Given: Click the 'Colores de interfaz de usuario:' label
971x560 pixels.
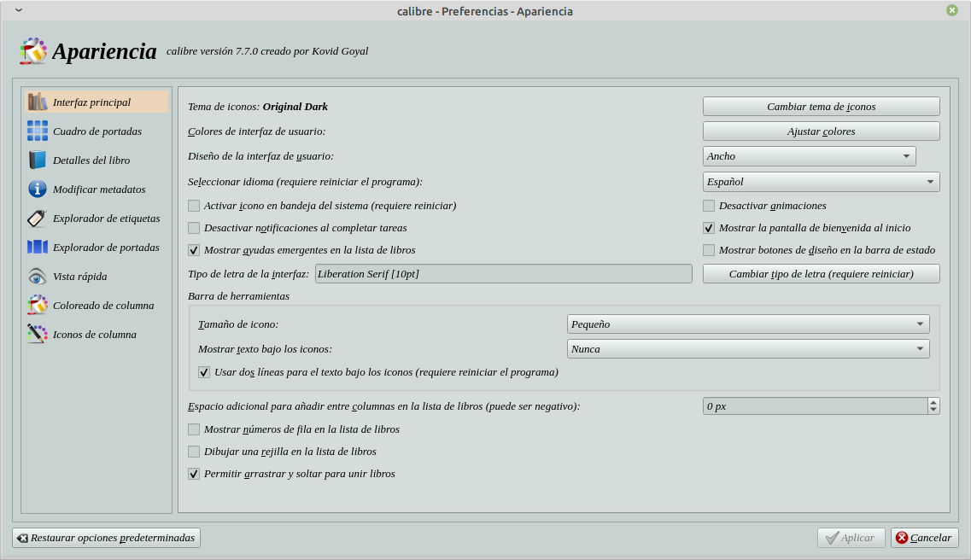Looking at the screenshot, I should pos(256,131).
